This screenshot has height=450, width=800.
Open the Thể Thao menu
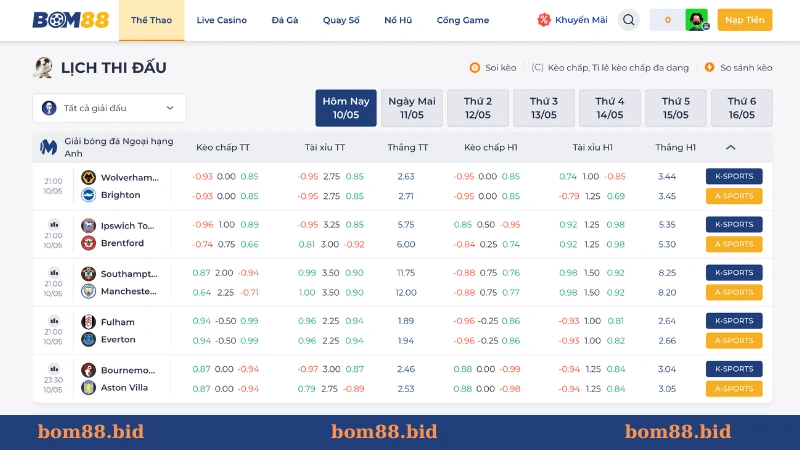coord(152,20)
